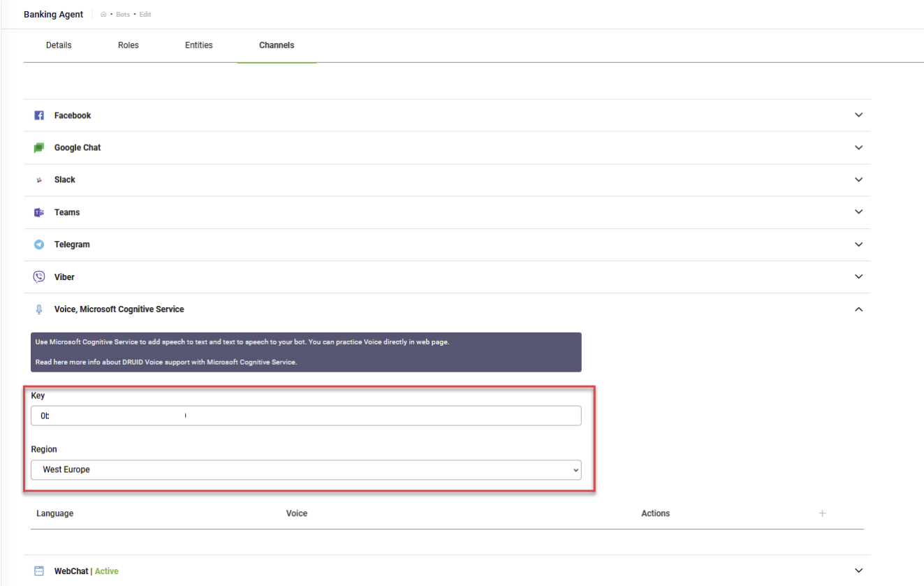Add a language with the plus icon
The width and height of the screenshot is (924, 586).
pyautogui.click(x=822, y=513)
